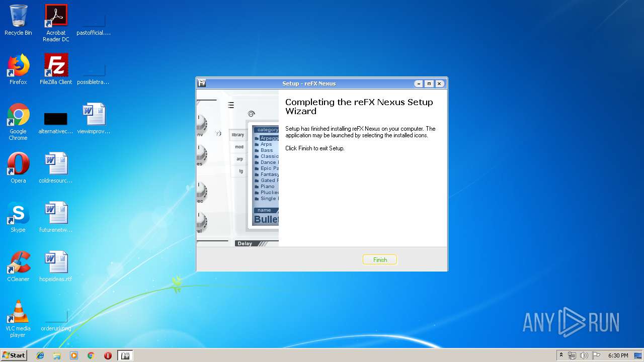Screen dimensions: 644x362
Task: Select the pastofficial desktop file
Action: (94, 23)
